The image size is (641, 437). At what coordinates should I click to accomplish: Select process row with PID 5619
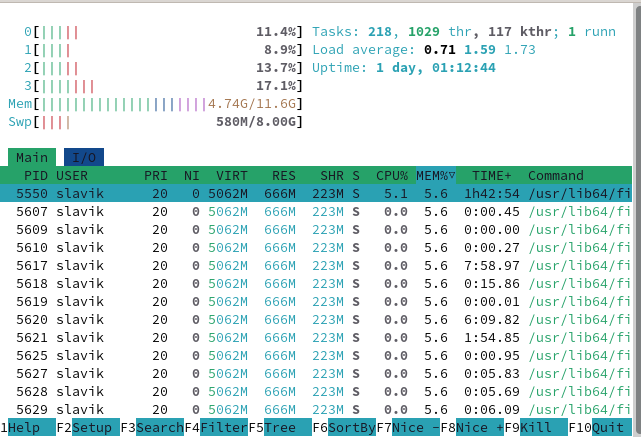[x=316, y=301]
